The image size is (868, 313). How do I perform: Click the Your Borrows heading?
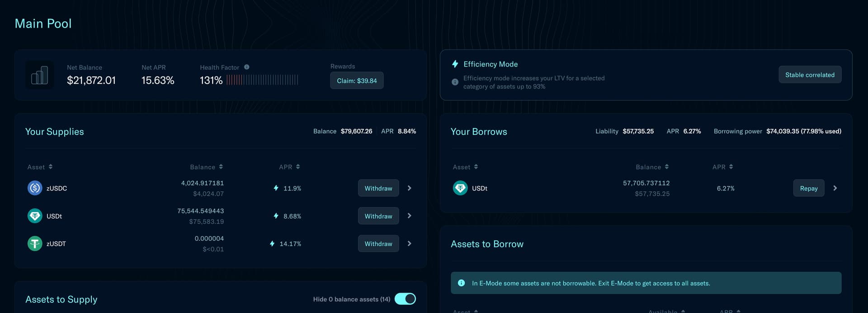click(479, 132)
